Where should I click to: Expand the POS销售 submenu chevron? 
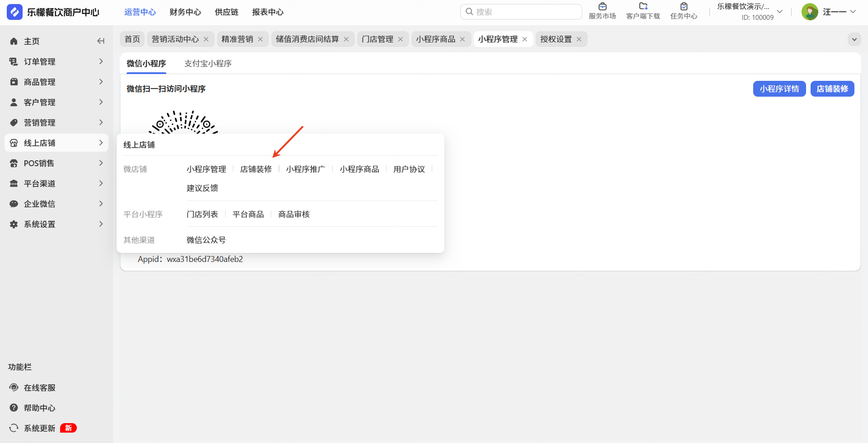pos(101,163)
